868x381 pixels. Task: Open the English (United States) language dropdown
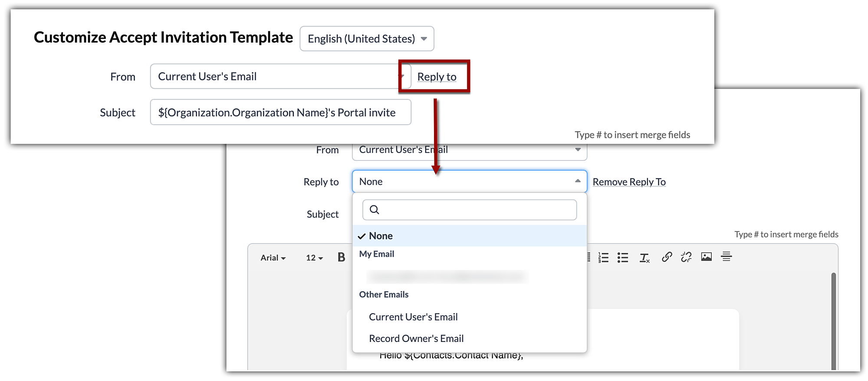(367, 39)
